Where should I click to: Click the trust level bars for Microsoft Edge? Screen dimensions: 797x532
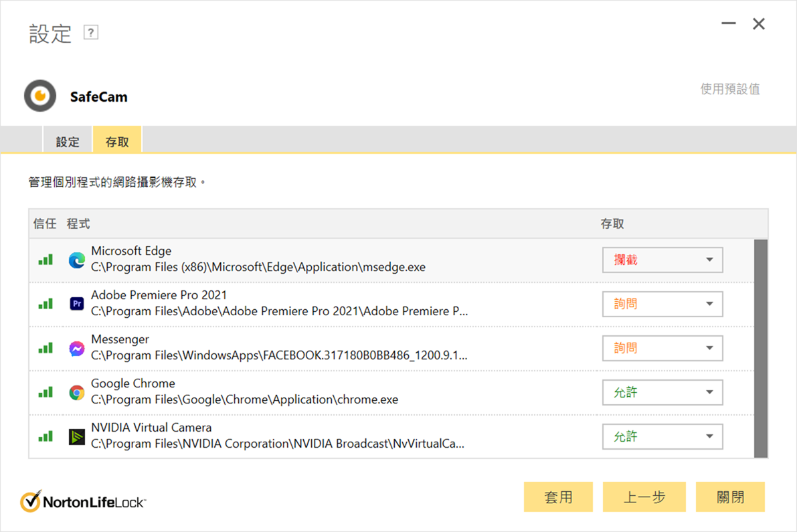coord(46,260)
